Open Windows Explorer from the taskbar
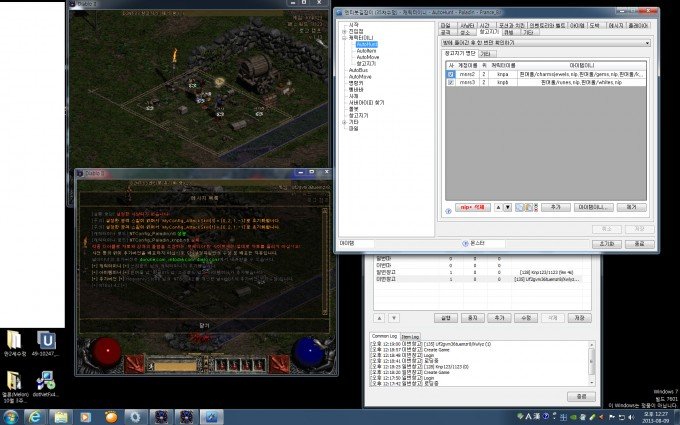 (x=60, y=417)
